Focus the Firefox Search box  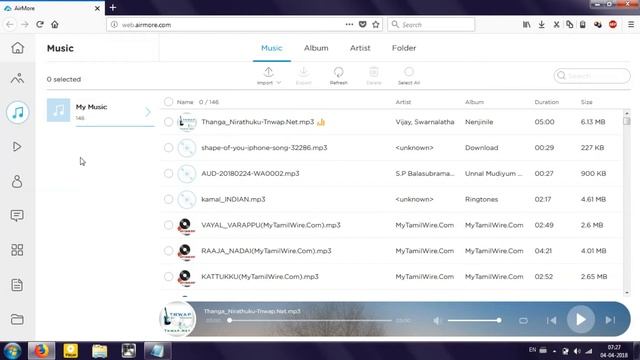point(431,24)
